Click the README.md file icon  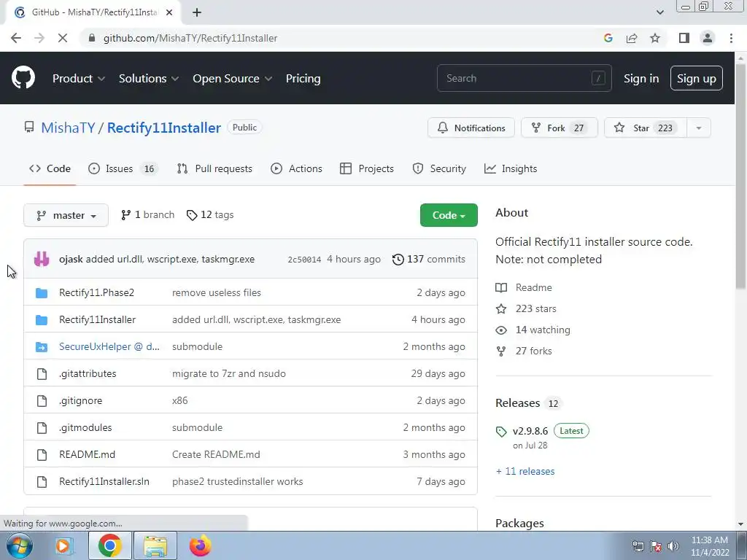click(42, 455)
